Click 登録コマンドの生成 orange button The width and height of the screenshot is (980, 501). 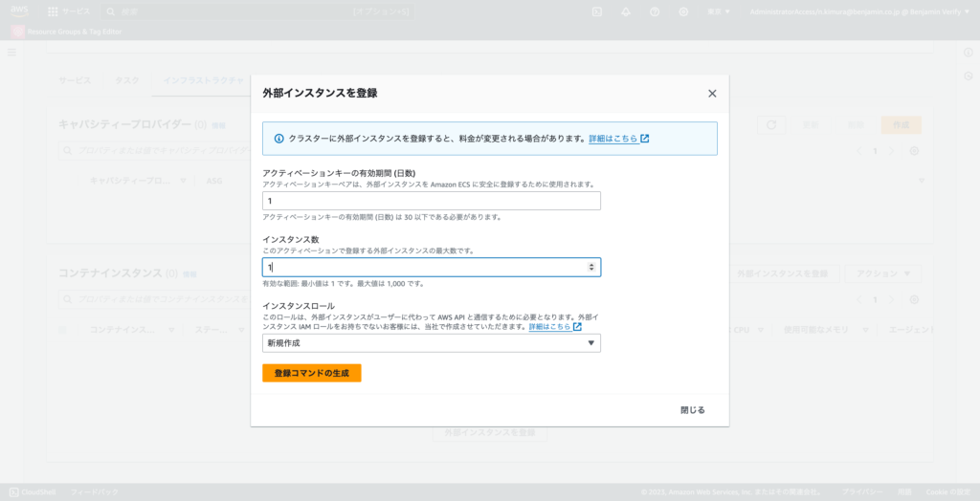coord(312,373)
